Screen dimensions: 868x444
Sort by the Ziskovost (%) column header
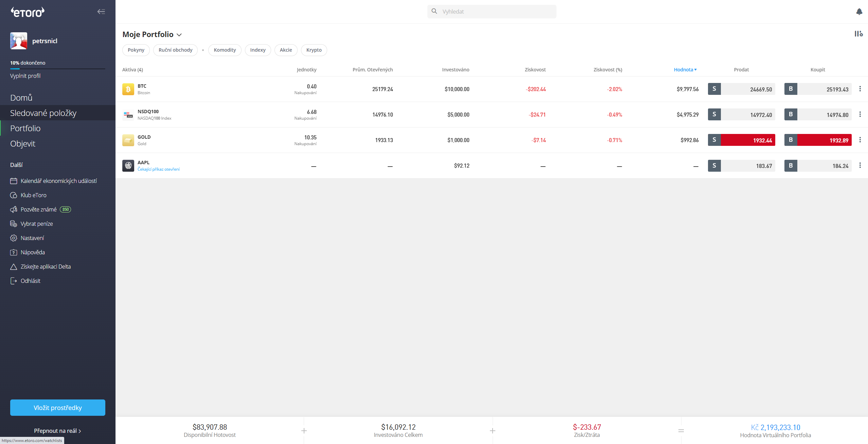pos(608,70)
